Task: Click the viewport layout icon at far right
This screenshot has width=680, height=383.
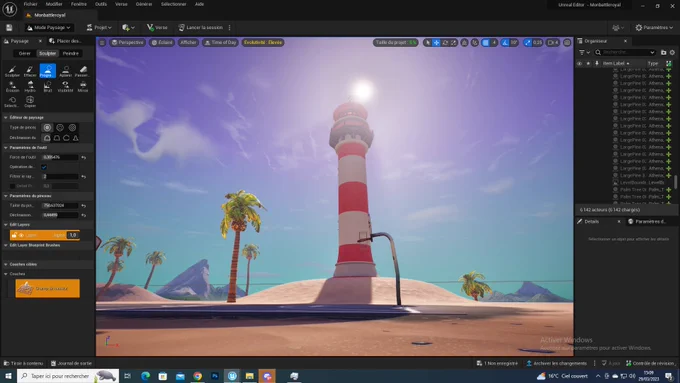Action: 567,43
